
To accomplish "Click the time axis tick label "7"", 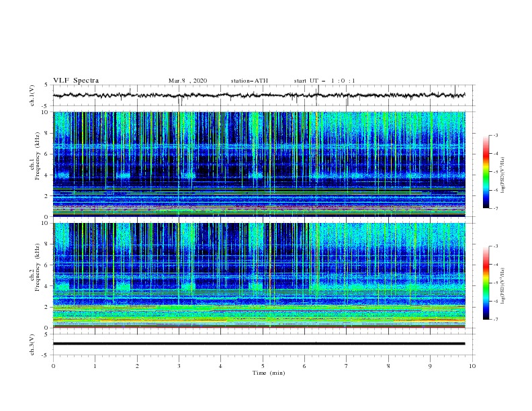I will coord(347,366).
